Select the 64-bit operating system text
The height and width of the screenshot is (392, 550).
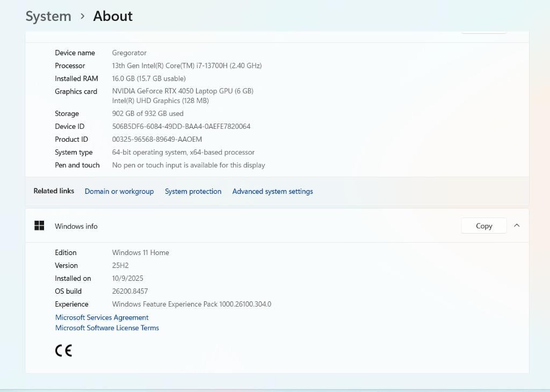click(x=183, y=152)
